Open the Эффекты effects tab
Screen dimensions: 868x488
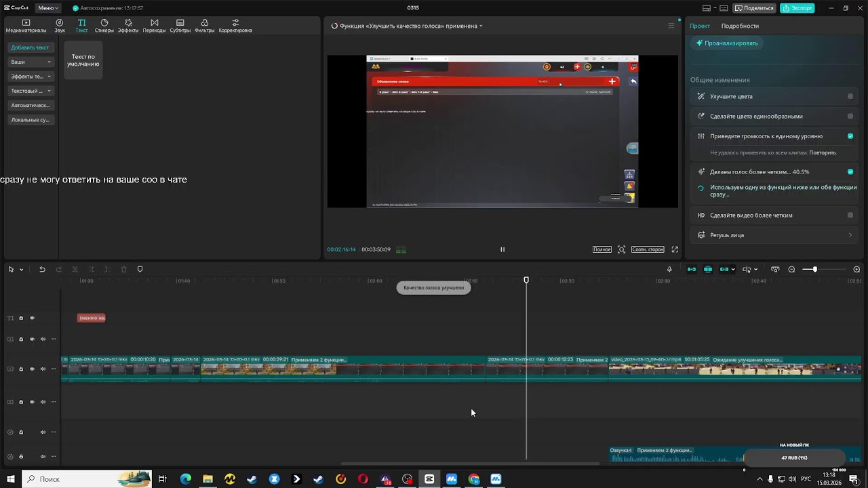point(128,26)
